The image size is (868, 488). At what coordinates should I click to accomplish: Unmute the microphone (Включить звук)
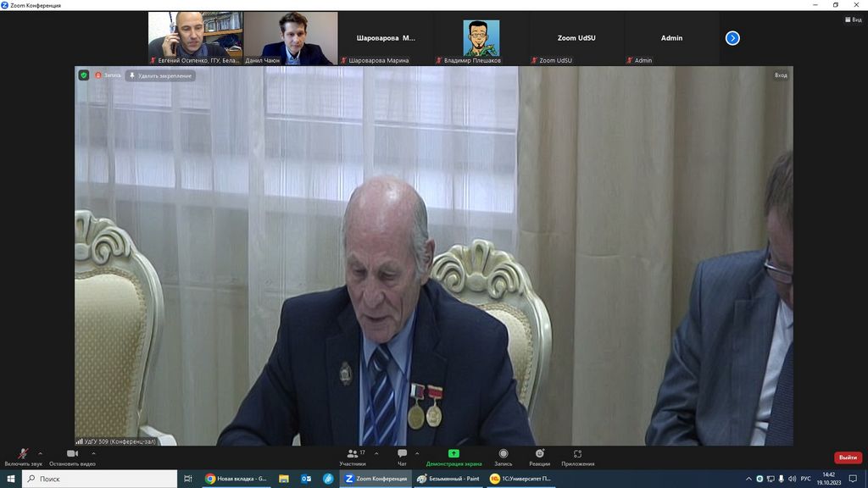click(x=23, y=455)
